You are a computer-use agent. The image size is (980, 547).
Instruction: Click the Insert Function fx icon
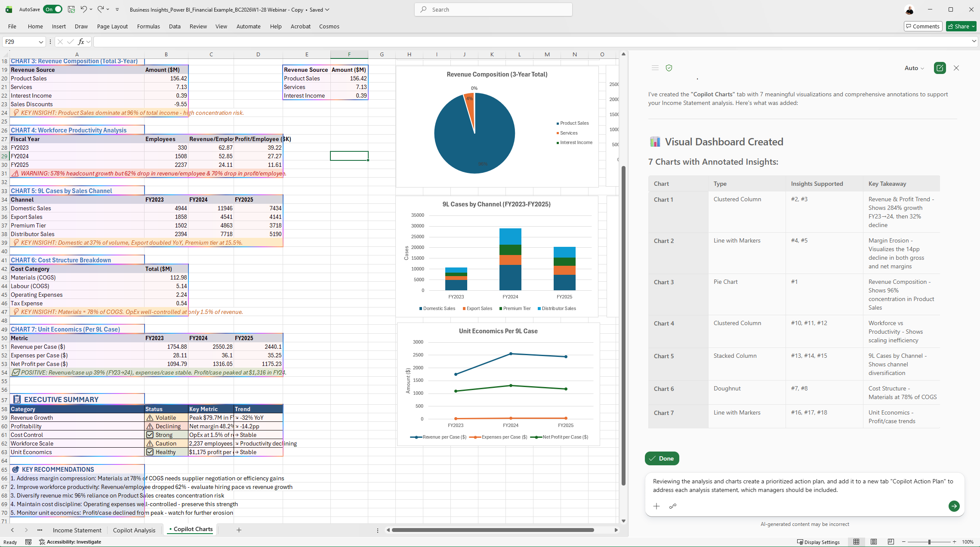point(81,42)
